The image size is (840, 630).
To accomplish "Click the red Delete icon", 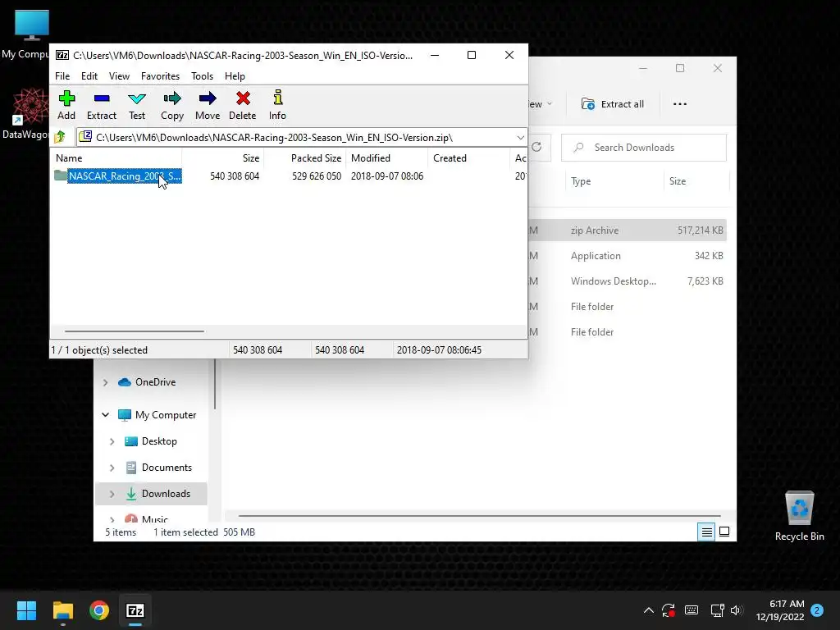I will pyautogui.click(x=243, y=106).
